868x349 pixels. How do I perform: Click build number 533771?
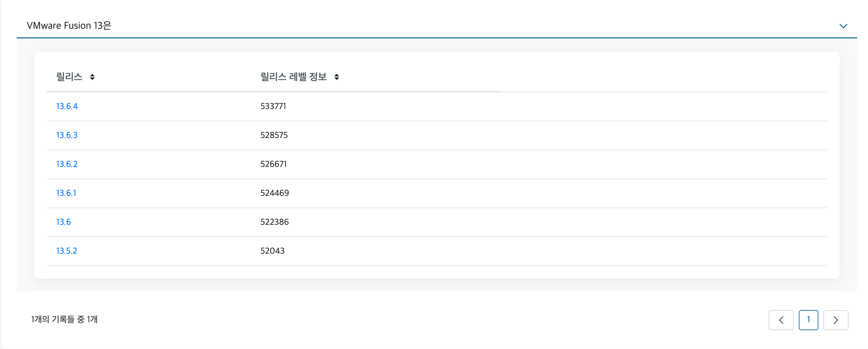click(x=273, y=107)
